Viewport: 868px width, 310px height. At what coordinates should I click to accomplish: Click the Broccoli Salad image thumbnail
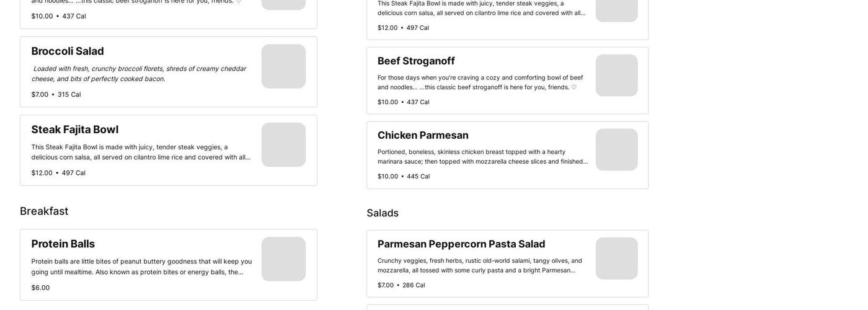coord(283,66)
